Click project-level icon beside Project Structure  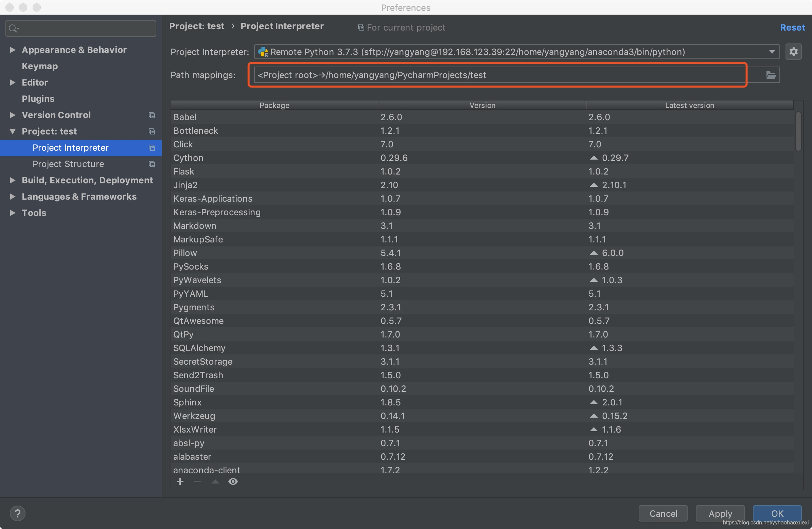[152, 164]
